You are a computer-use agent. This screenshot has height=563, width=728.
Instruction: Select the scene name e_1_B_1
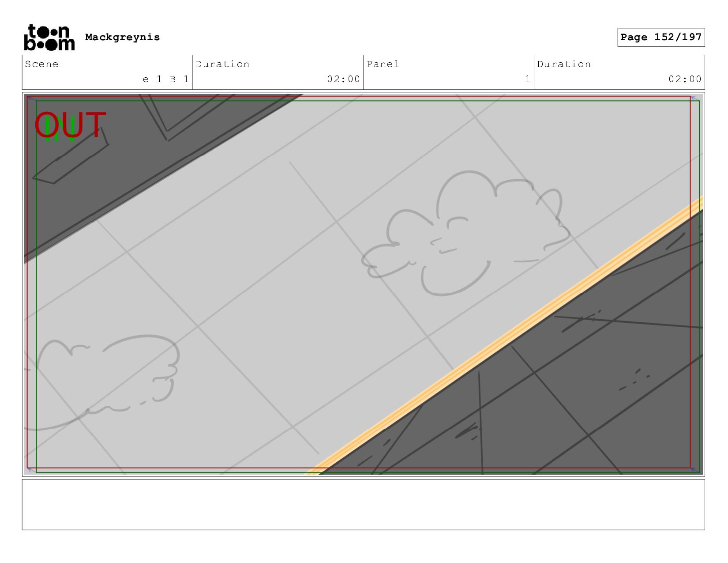pyautogui.click(x=166, y=79)
